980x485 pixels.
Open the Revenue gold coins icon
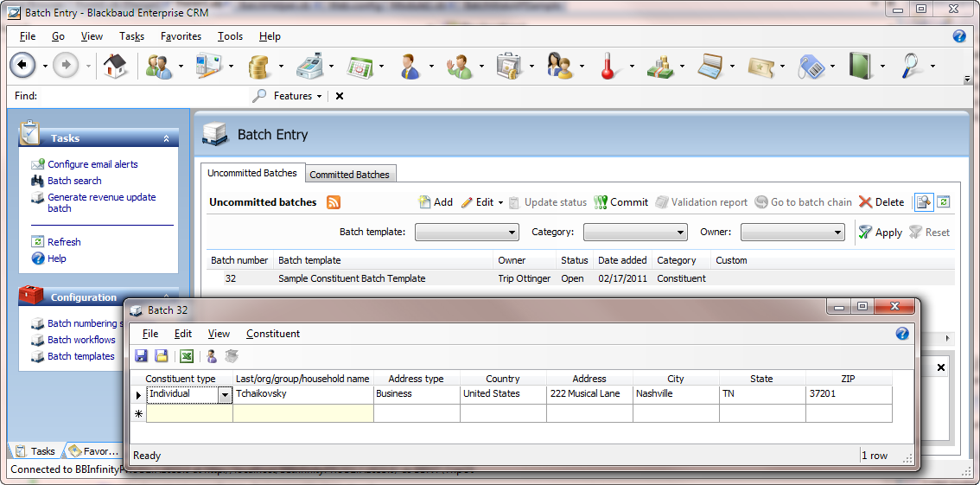pyautogui.click(x=258, y=65)
